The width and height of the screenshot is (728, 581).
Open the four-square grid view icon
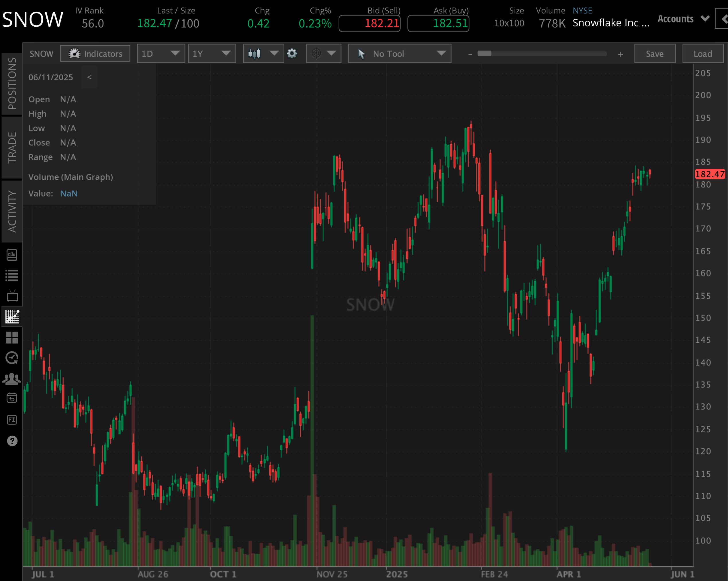tap(12, 337)
